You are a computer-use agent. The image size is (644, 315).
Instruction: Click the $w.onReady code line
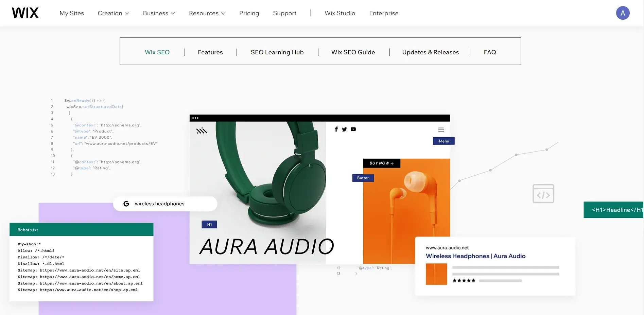coord(85,101)
